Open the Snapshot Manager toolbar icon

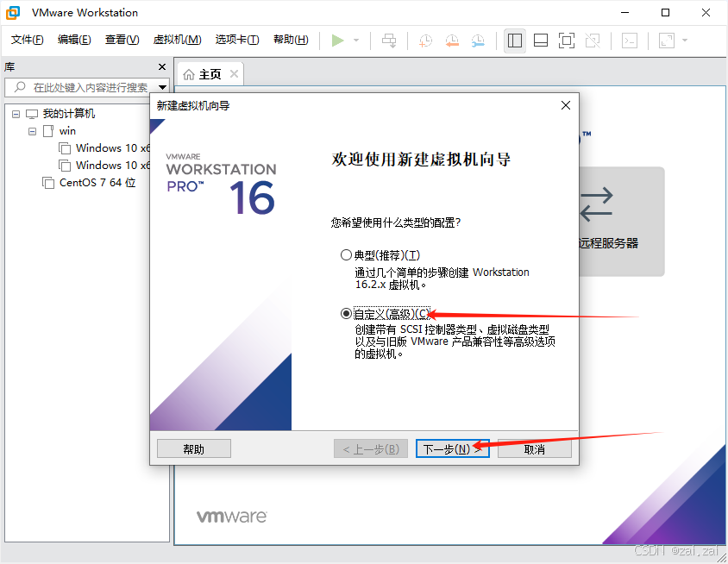point(478,41)
